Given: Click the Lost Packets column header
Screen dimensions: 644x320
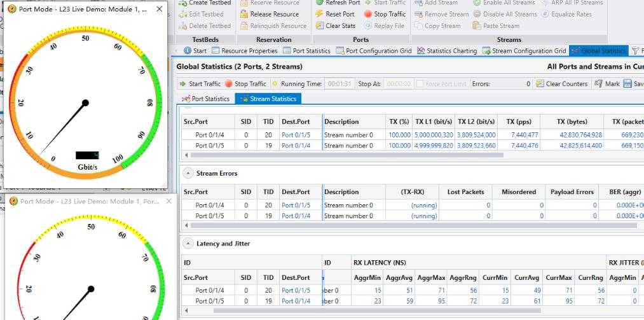Looking at the screenshot, I should [x=465, y=192].
